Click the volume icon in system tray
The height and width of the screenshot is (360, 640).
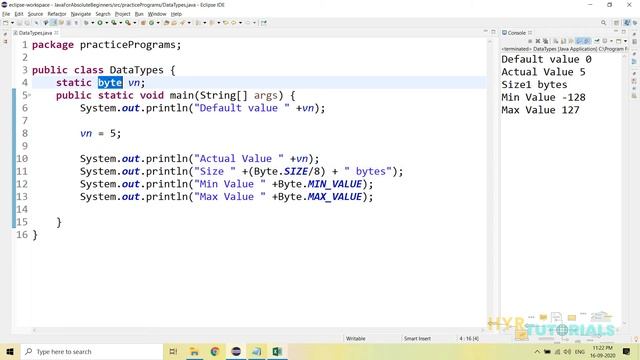(567, 351)
